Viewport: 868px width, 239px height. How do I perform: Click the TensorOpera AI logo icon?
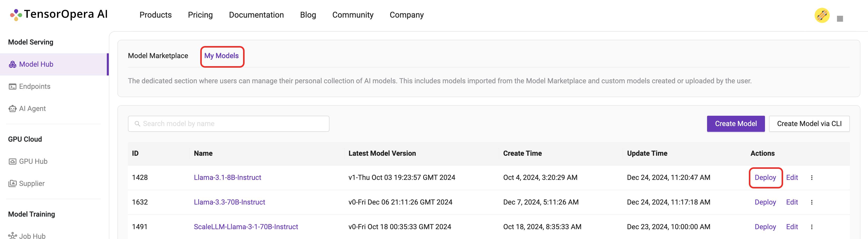coord(16,15)
